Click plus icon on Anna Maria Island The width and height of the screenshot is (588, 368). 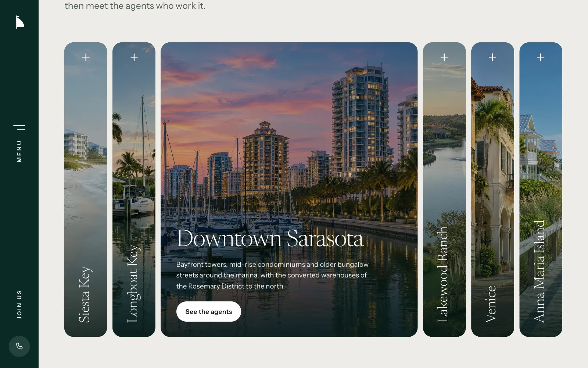click(x=541, y=57)
